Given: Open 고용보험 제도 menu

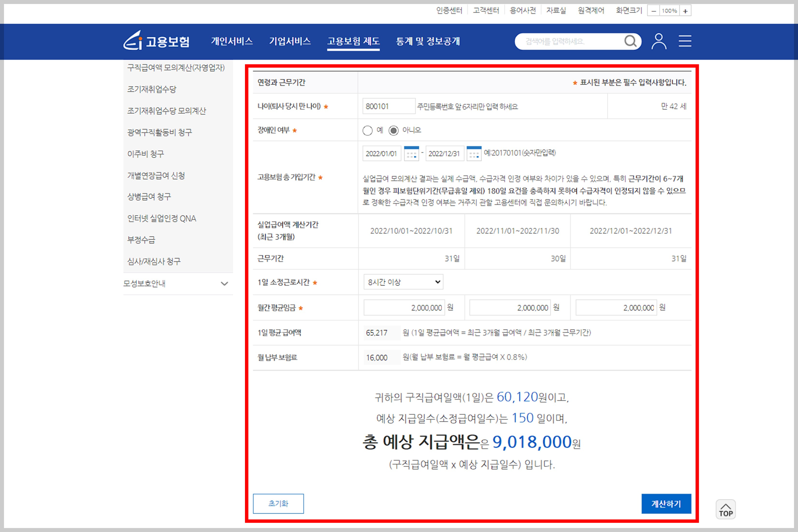Looking at the screenshot, I should [x=353, y=41].
